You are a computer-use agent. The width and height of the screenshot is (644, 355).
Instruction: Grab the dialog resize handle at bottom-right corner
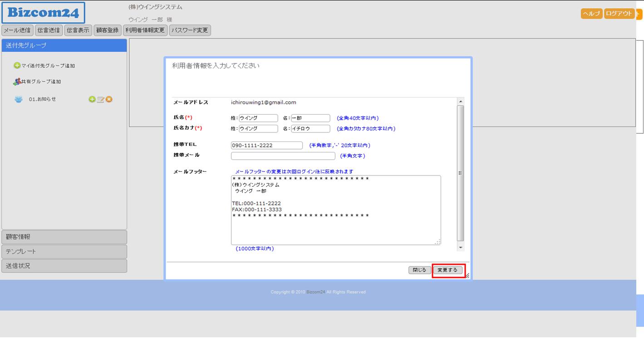467,275
